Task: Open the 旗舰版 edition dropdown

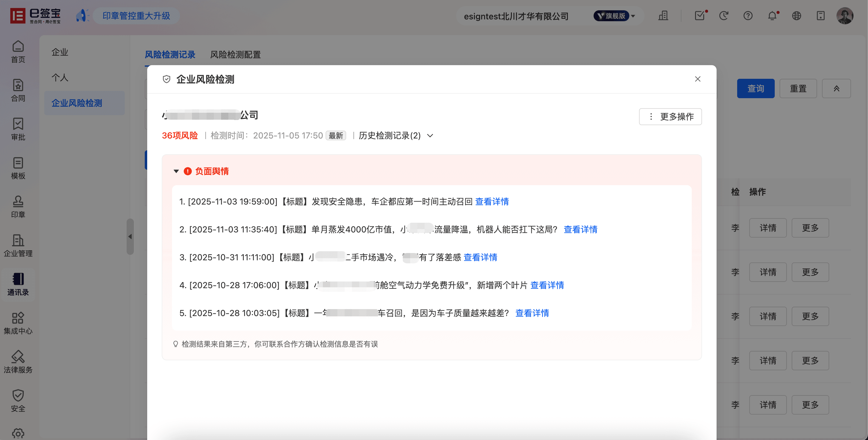Action: [x=614, y=15]
